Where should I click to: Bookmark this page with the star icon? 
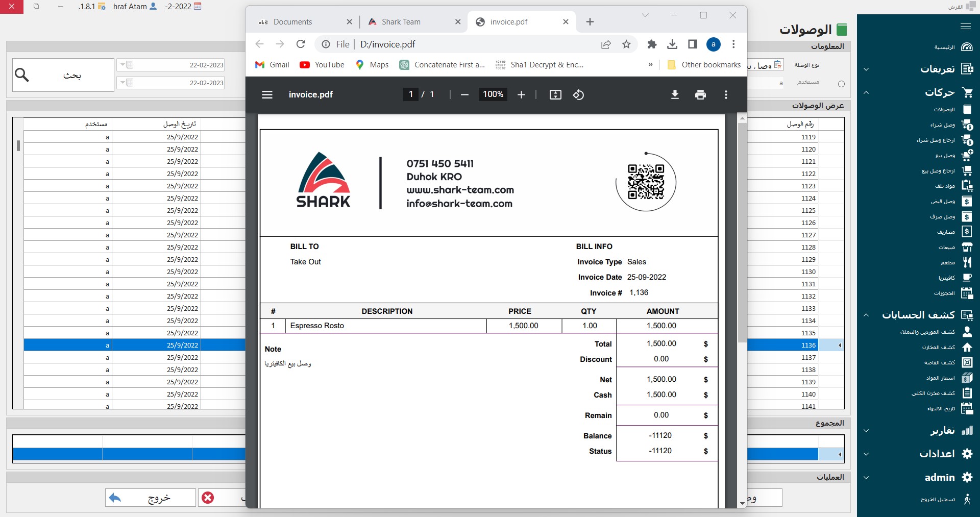626,44
